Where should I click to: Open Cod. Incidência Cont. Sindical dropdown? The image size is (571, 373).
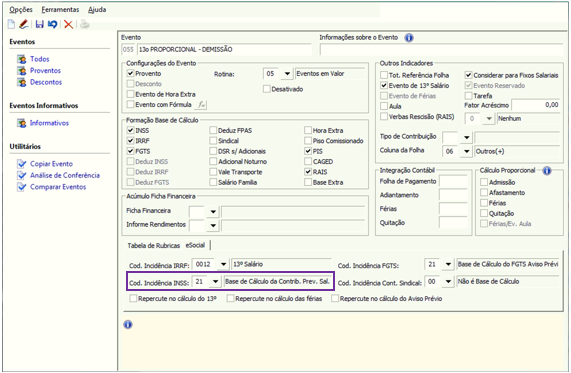448,282
